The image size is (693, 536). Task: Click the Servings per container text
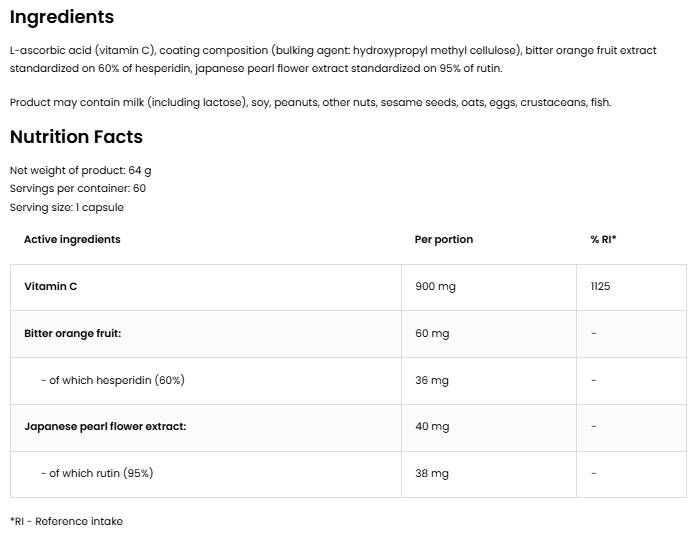(x=78, y=188)
